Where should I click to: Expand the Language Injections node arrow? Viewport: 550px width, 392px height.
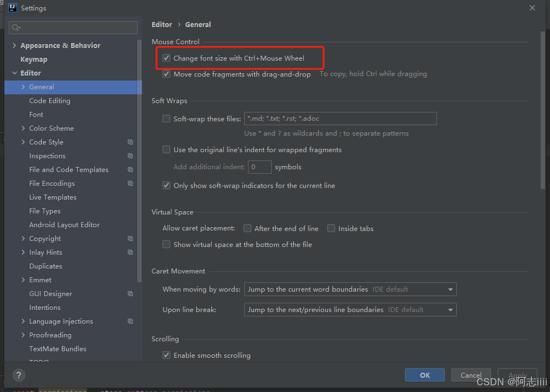coord(23,321)
